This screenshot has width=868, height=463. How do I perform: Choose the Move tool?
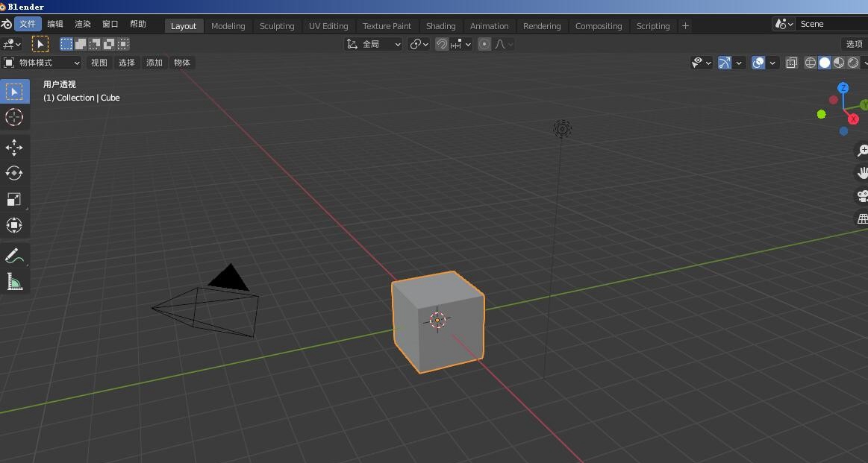tap(14, 147)
